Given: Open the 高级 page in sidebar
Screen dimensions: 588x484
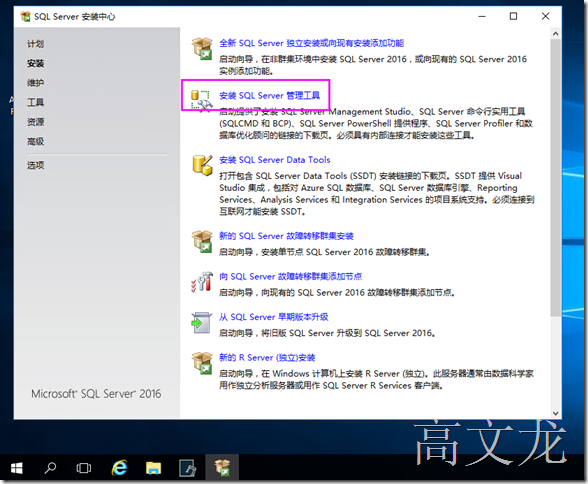Looking at the screenshot, I should click(x=36, y=141).
